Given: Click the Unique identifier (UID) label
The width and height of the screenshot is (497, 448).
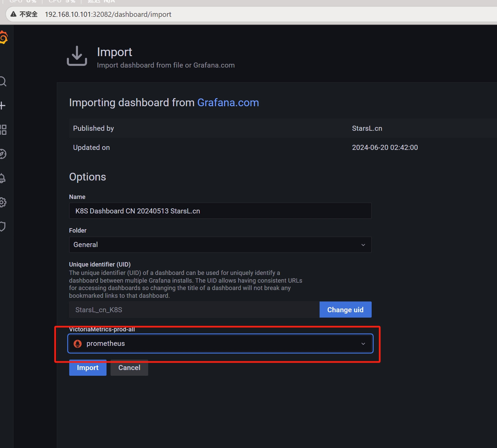Looking at the screenshot, I should pos(100,264).
